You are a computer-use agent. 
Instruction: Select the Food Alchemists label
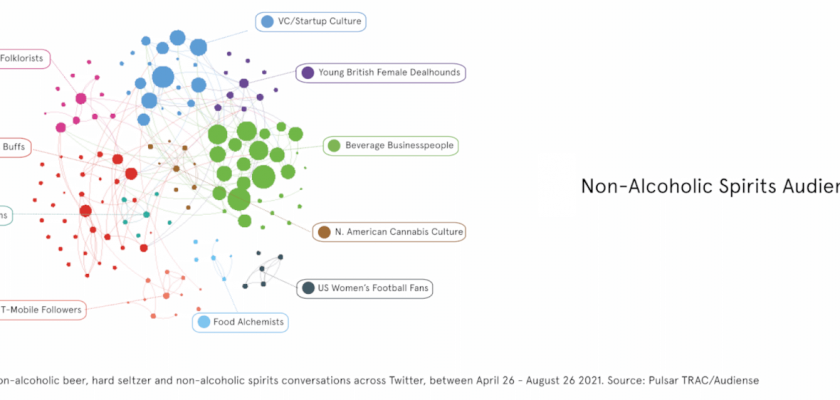[249, 322]
